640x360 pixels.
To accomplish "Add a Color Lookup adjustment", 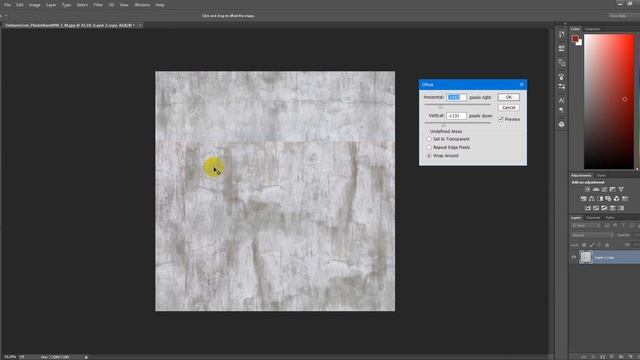I will coord(625,199).
